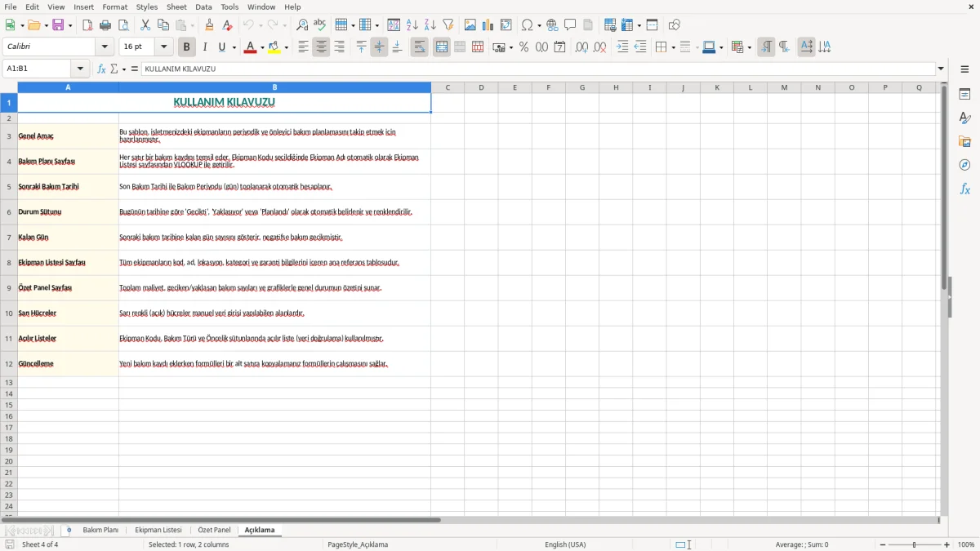Toggle Italic formatting
The image size is (980, 551).
(x=205, y=47)
